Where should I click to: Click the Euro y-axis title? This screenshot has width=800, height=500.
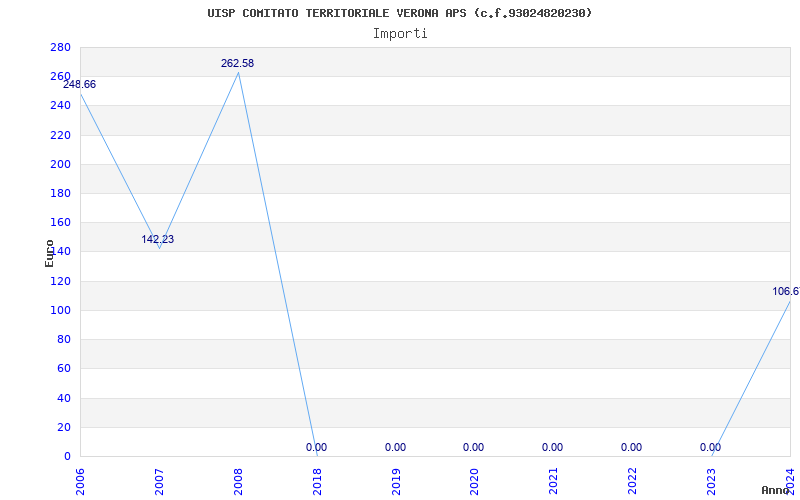(x=49, y=253)
